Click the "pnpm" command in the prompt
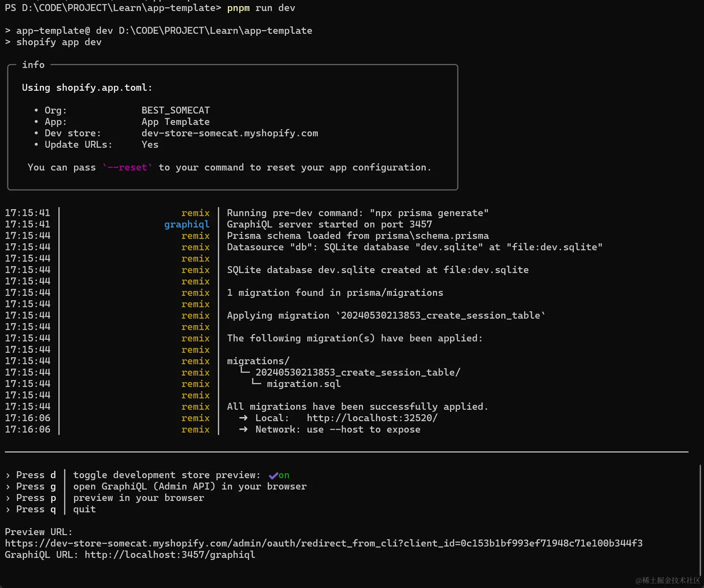Viewport: 704px width, 588px height. 238,8
